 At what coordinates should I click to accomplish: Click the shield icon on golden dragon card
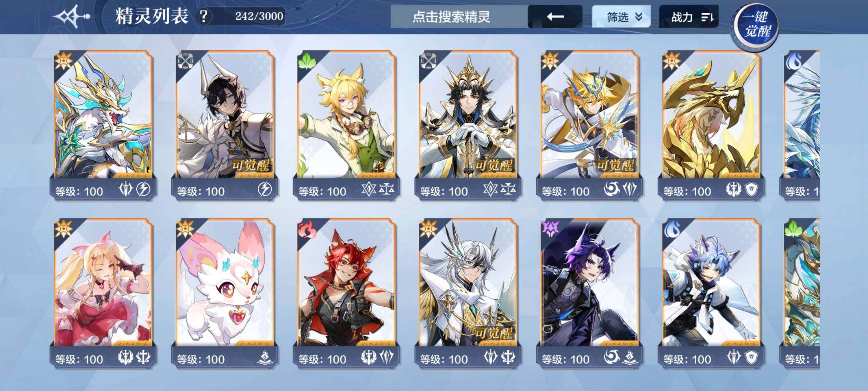click(751, 189)
